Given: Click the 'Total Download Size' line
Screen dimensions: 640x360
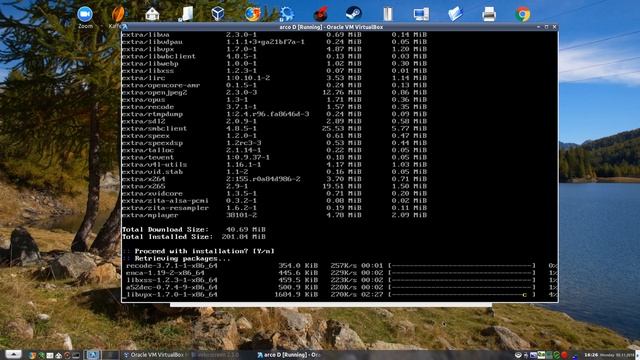Looking at the screenshot, I should tap(194, 229).
